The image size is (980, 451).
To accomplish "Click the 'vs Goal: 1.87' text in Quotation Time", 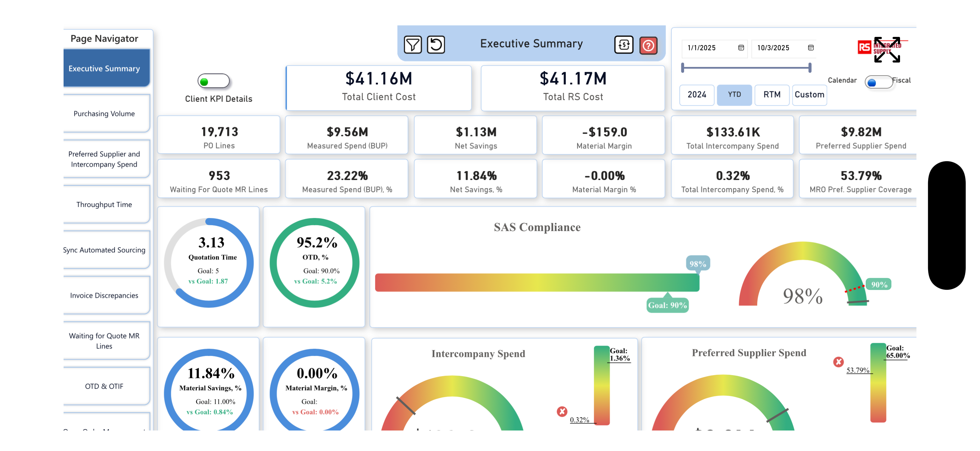I will point(208,282).
